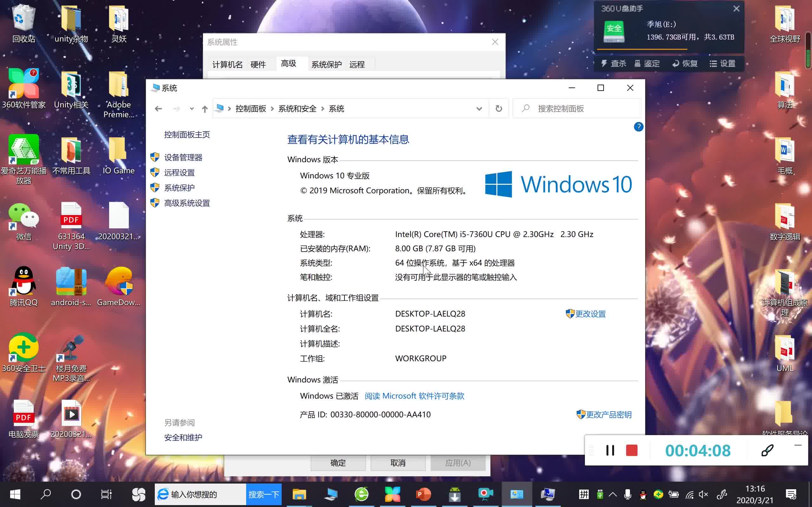Click the 查杀 scan button in 360 U盘助手
Screen dimensions: 812x507
pos(614,63)
